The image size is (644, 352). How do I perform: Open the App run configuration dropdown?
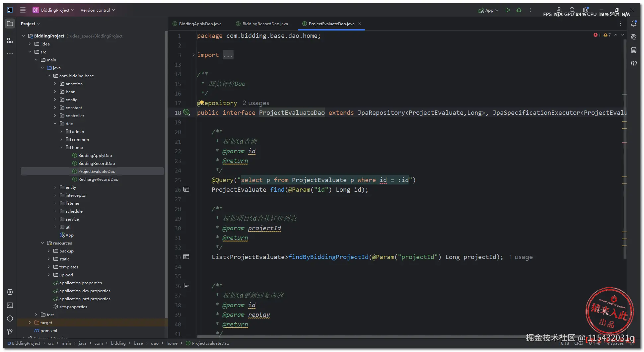(x=488, y=10)
